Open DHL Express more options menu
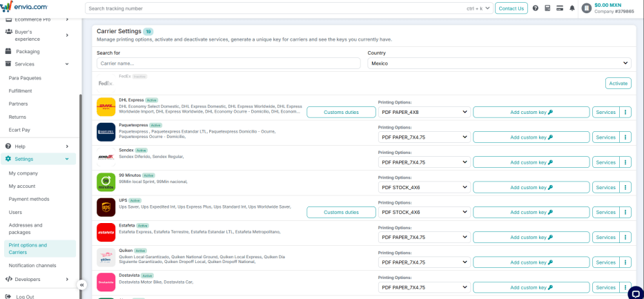Image resolution: width=644 pixels, height=299 pixels. click(x=625, y=112)
